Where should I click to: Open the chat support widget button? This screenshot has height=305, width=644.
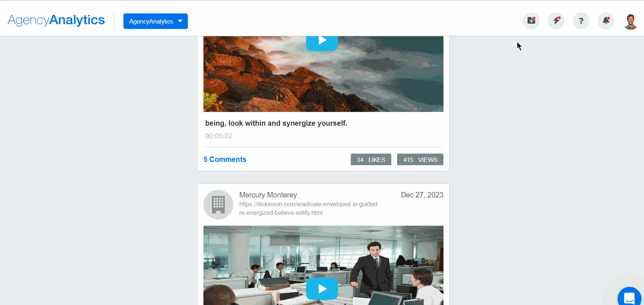coord(630,298)
